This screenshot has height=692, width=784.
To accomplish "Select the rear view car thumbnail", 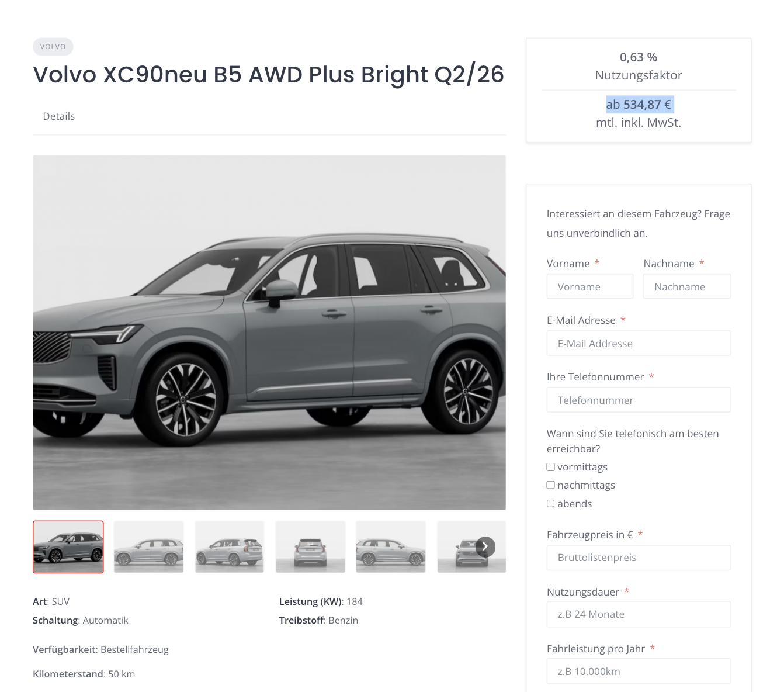I will point(310,547).
